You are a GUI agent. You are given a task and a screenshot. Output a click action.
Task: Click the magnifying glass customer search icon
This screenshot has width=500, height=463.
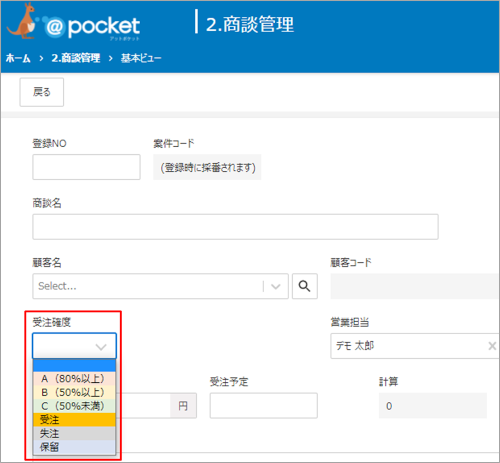pos(305,286)
